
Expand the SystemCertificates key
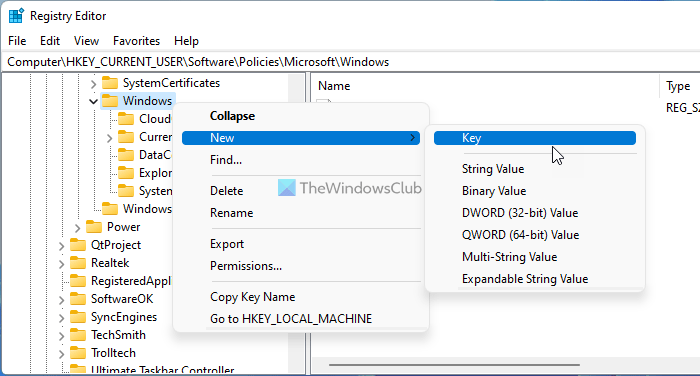point(93,84)
